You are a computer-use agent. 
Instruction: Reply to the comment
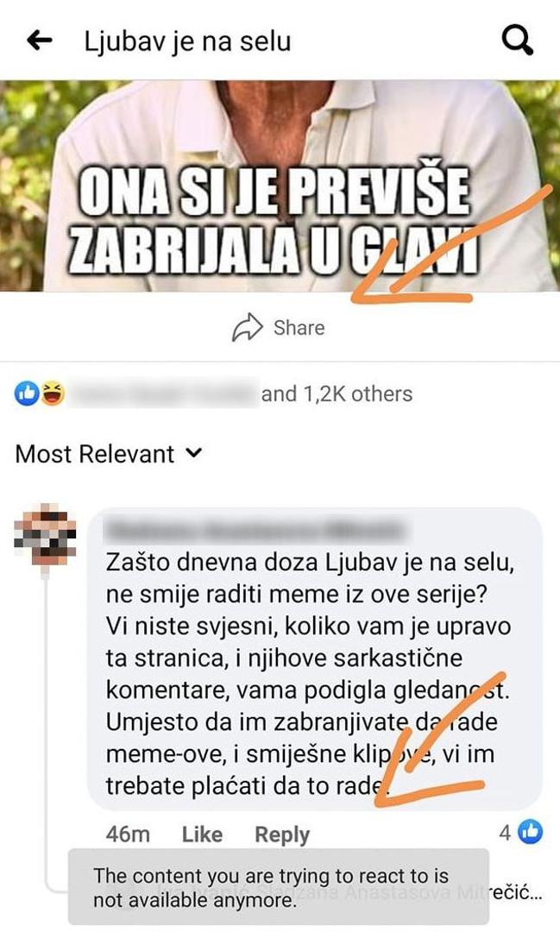tap(282, 834)
